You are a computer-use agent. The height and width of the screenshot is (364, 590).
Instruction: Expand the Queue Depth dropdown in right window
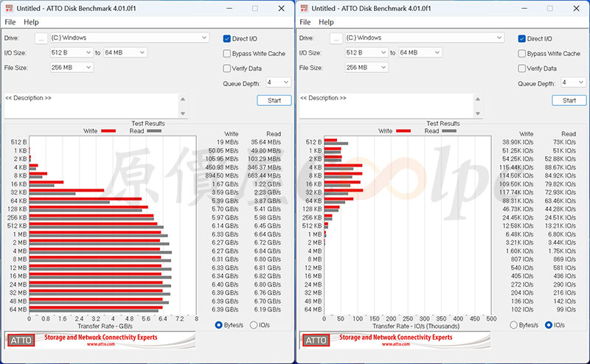coord(573,83)
